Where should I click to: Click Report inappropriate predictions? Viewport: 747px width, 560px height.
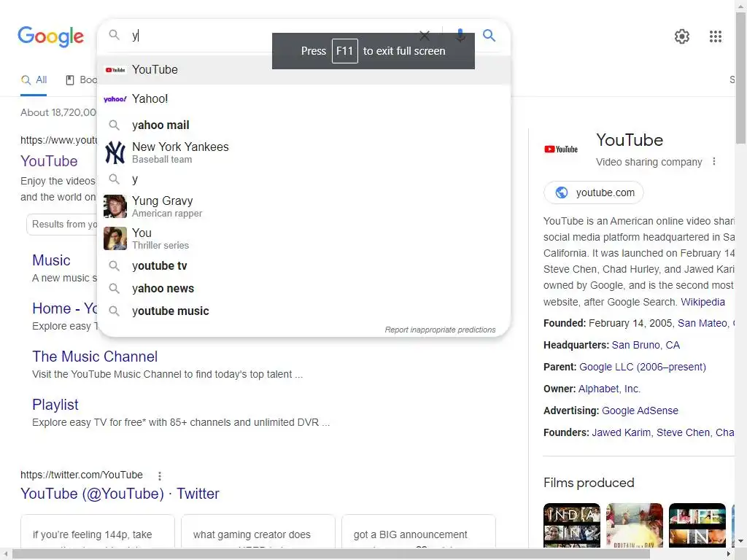pyautogui.click(x=440, y=330)
